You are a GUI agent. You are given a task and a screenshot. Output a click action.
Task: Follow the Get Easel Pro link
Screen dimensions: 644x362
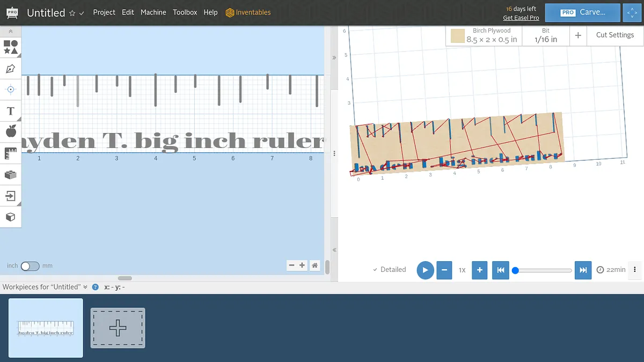[x=521, y=18]
